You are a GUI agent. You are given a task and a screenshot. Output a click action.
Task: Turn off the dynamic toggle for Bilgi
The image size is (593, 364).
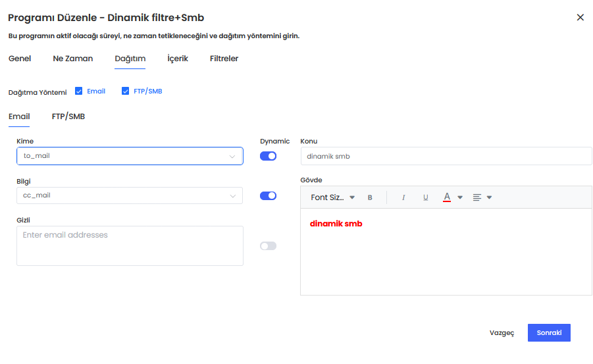pyautogui.click(x=268, y=195)
